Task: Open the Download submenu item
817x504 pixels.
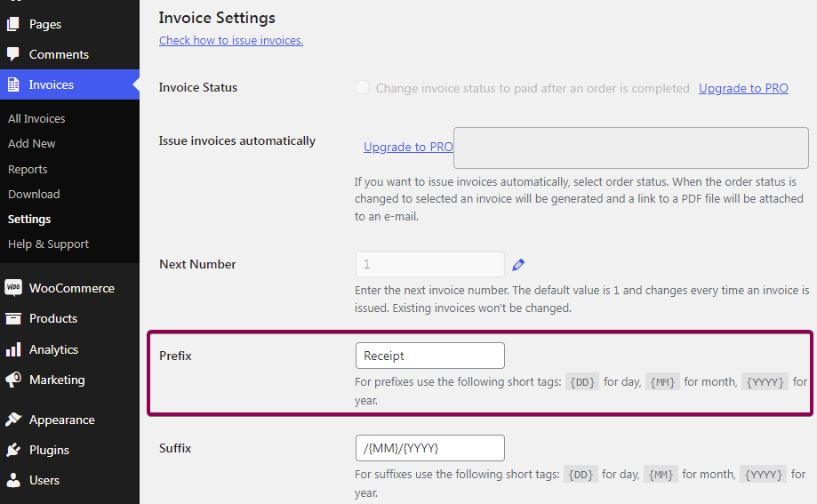Action: coord(34,194)
